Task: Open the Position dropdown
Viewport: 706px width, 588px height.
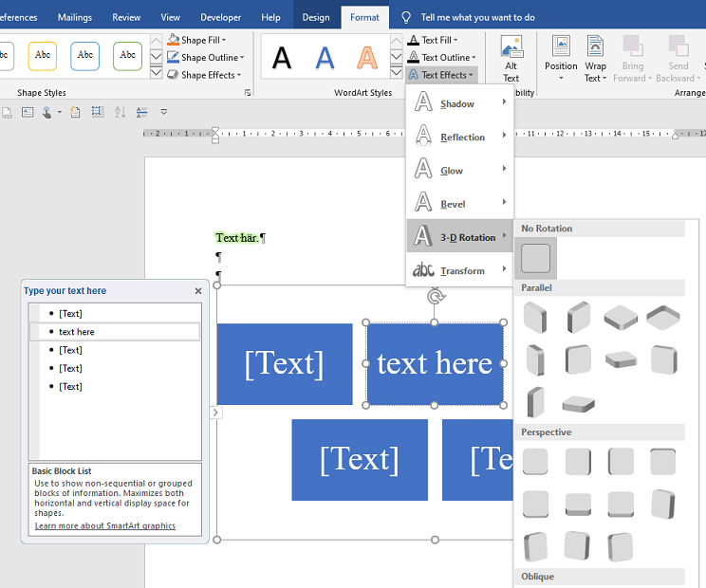Action: coord(561,59)
